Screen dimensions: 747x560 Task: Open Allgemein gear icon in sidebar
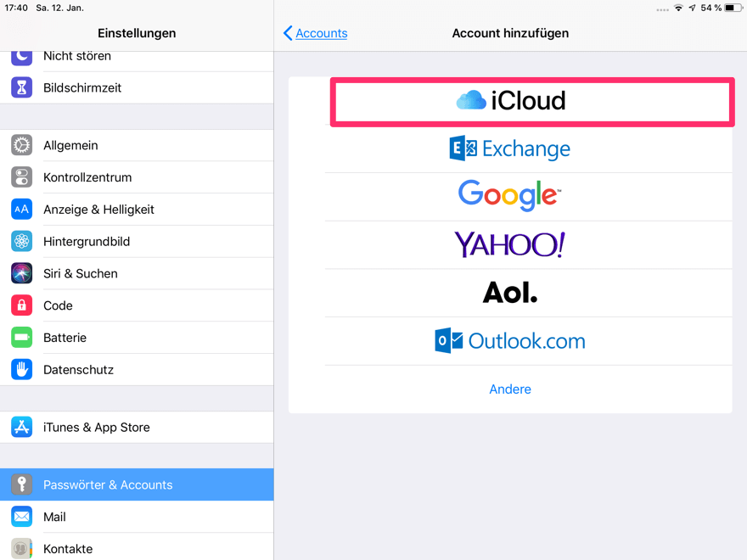click(22, 145)
